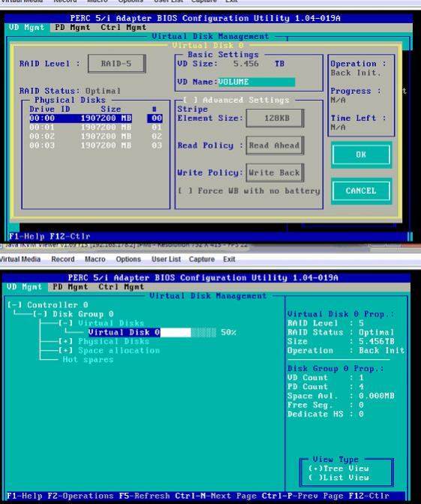Toggle Force WB with no battery checkbox
Image resolution: width=421 pixels, height=504 pixels.
185,191
